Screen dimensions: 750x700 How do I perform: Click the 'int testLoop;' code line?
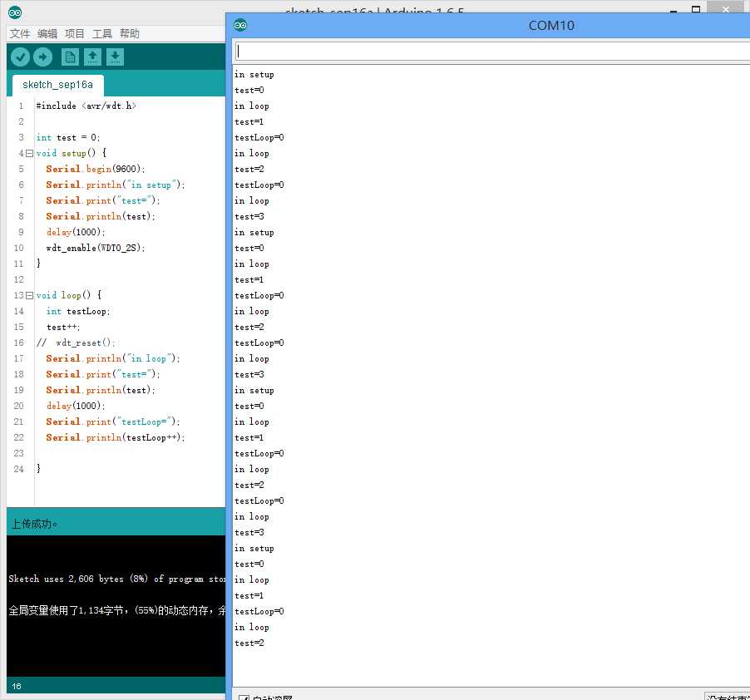click(78, 311)
